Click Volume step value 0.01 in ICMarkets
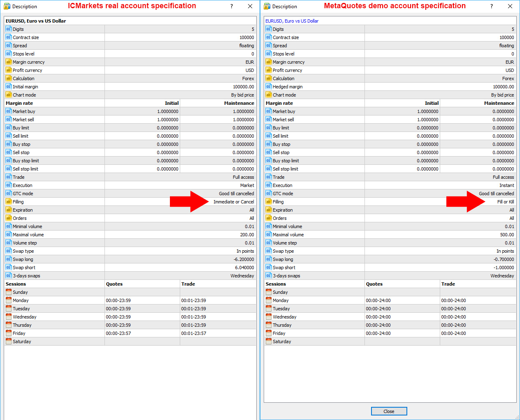Screen dimensions: 520x420 (250, 243)
